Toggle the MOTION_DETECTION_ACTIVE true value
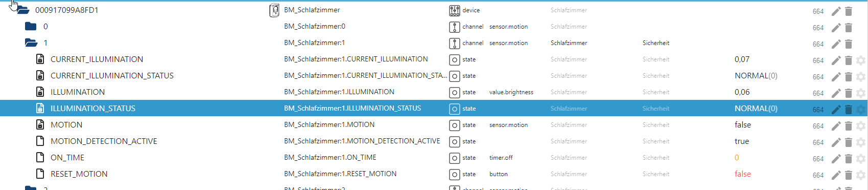868x190 pixels. (x=742, y=141)
